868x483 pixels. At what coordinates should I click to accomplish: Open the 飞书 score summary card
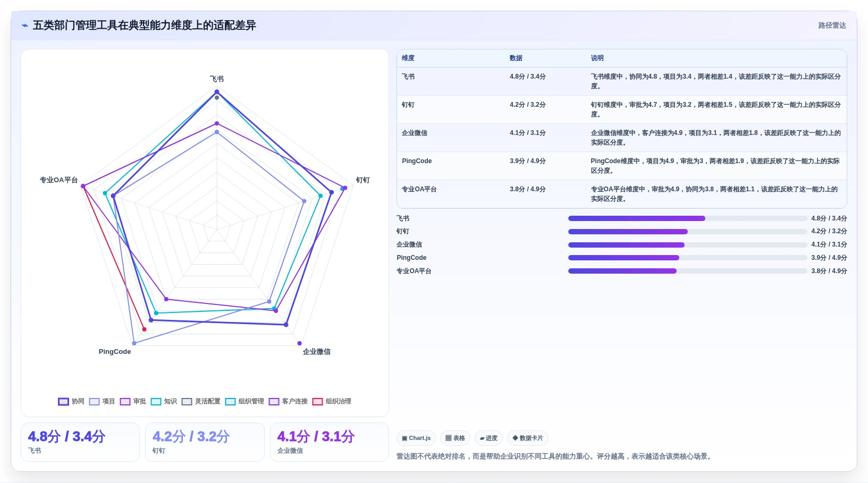point(80,442)
